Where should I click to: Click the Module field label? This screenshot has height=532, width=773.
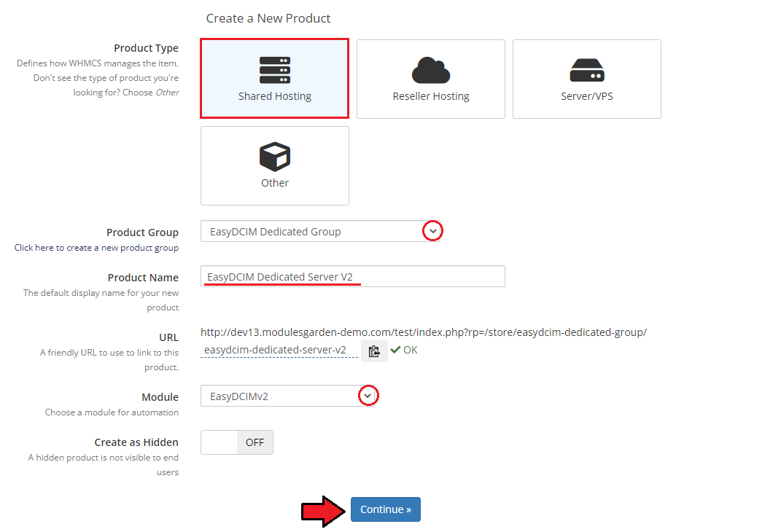tap(160, 397)
